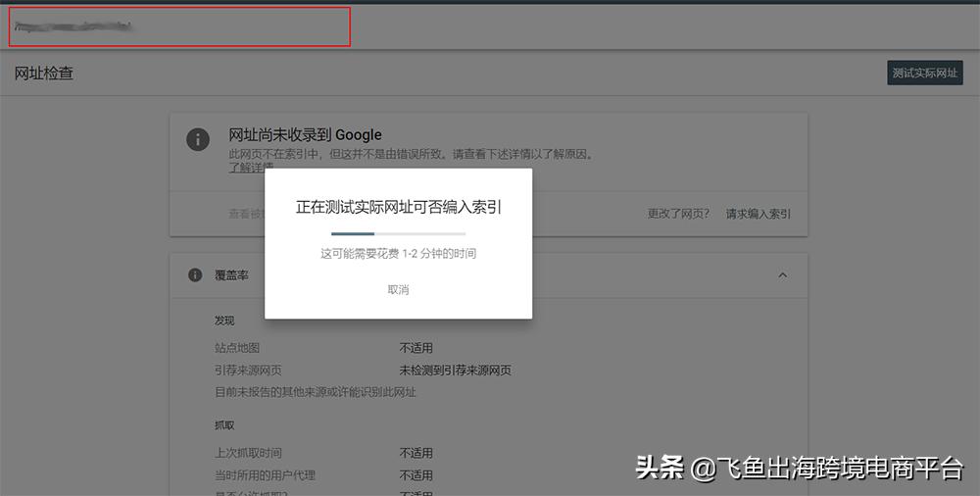Click the 请求编入索引 link

point(759,214)
